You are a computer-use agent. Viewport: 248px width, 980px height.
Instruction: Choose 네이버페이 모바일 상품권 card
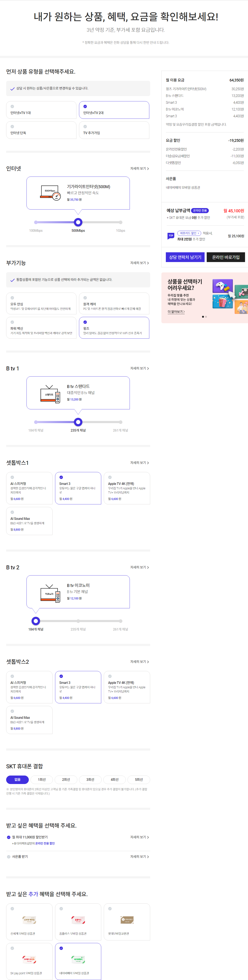(78, 961)
